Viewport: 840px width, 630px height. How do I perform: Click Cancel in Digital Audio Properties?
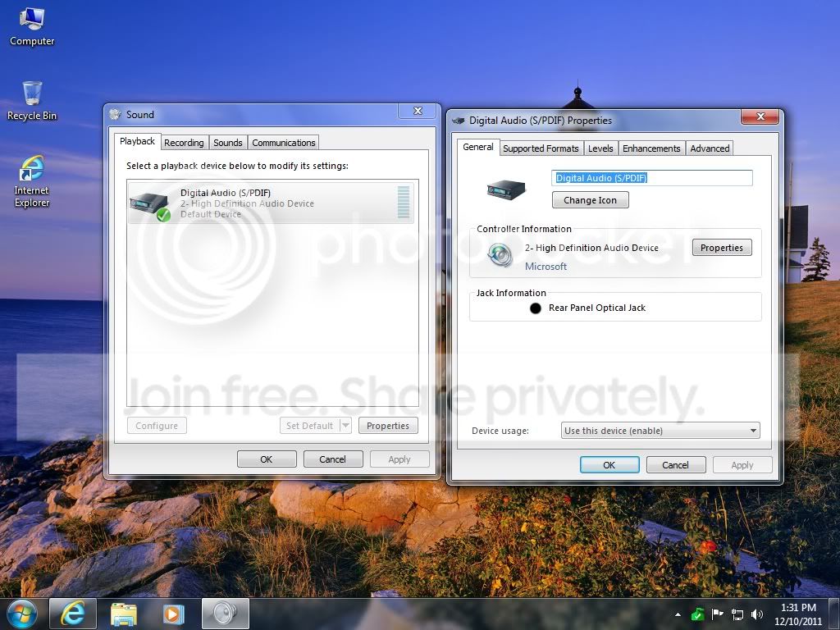coord(676,465)
